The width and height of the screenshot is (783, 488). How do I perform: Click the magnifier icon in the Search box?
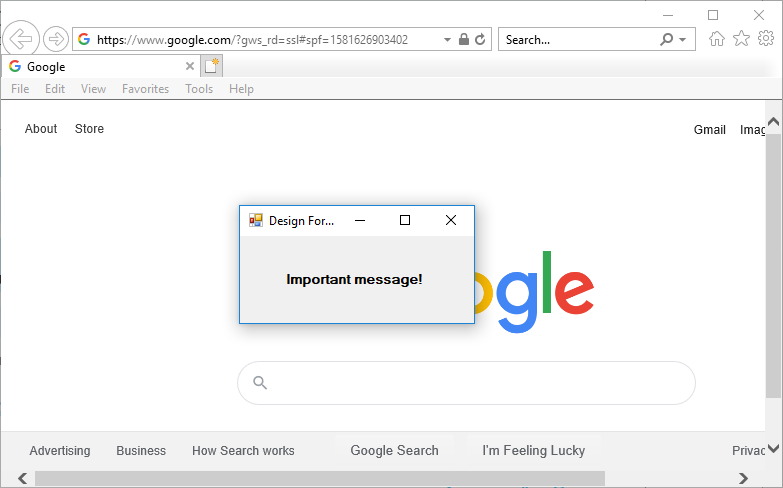(666, 39)
